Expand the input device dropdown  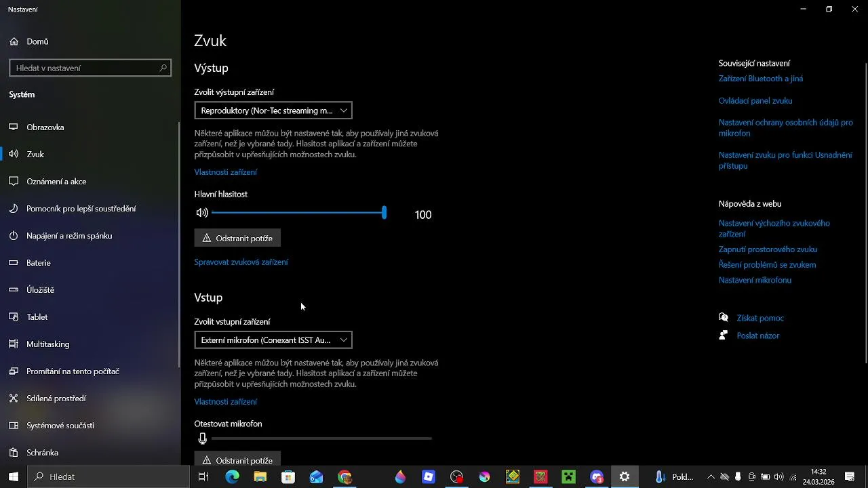pos(273,340)
